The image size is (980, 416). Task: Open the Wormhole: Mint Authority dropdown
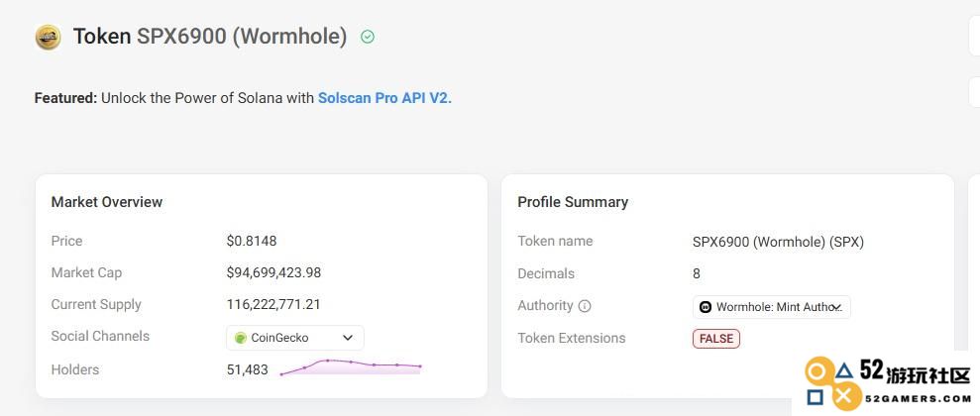pos(771,307)
